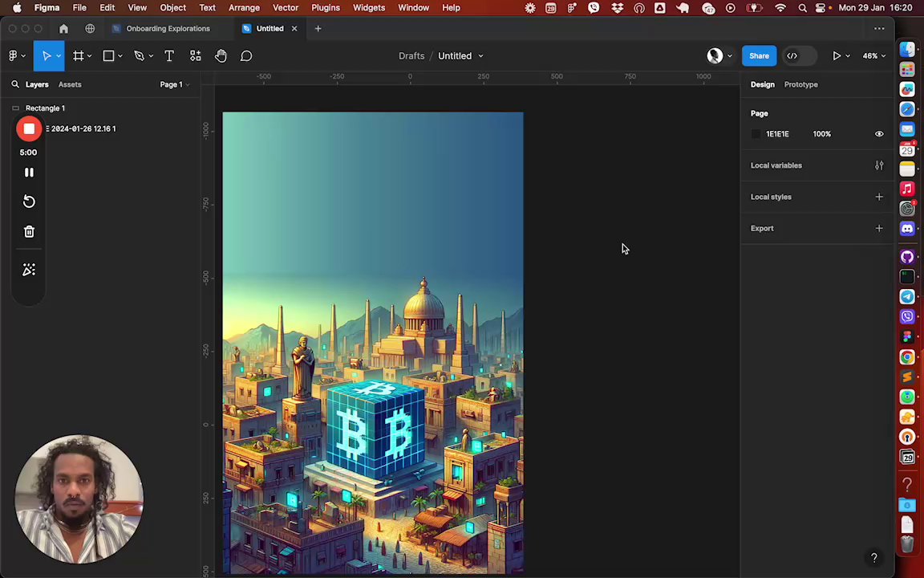Open page background color swatch 1E1E1E
Image resolution: width=924 pixels, height=578 pixels.
pos(756,134)
